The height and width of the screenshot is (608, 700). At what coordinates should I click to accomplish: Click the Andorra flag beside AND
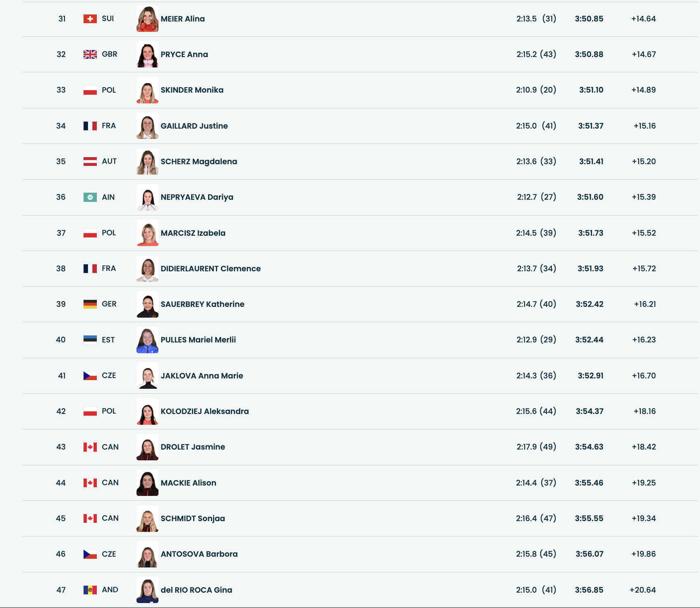pos(90,590)
